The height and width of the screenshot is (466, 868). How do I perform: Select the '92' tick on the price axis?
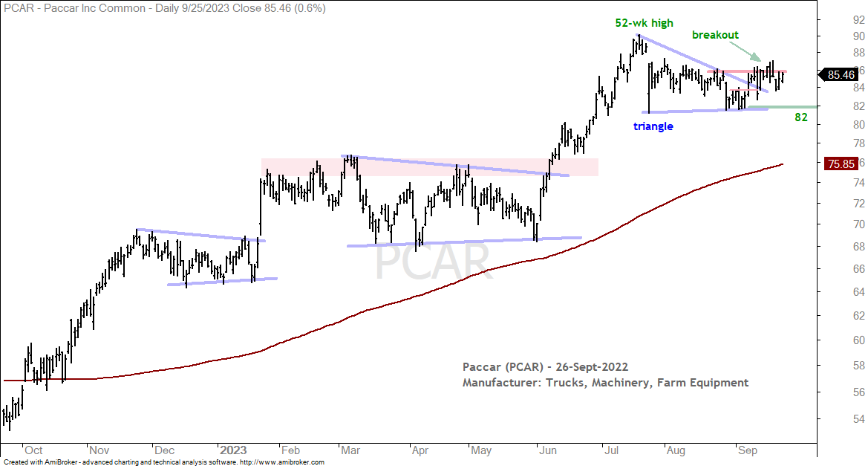click(859, 21)
